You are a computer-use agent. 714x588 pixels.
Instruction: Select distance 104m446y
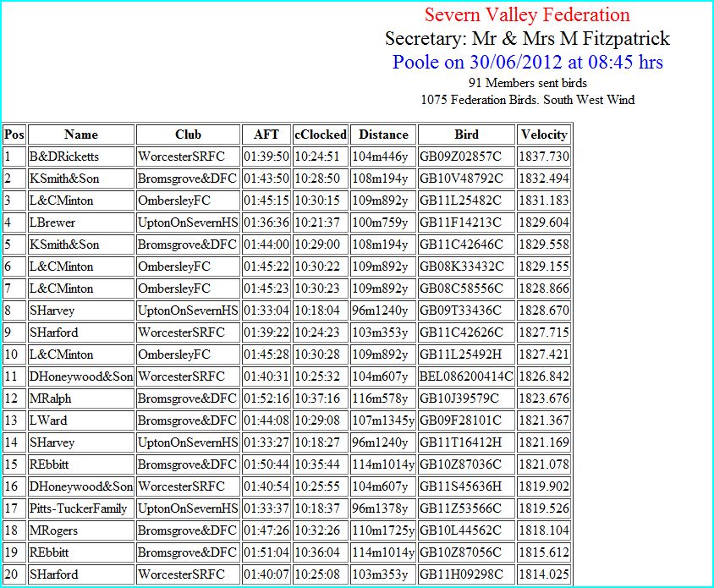(x=380, y=157)
